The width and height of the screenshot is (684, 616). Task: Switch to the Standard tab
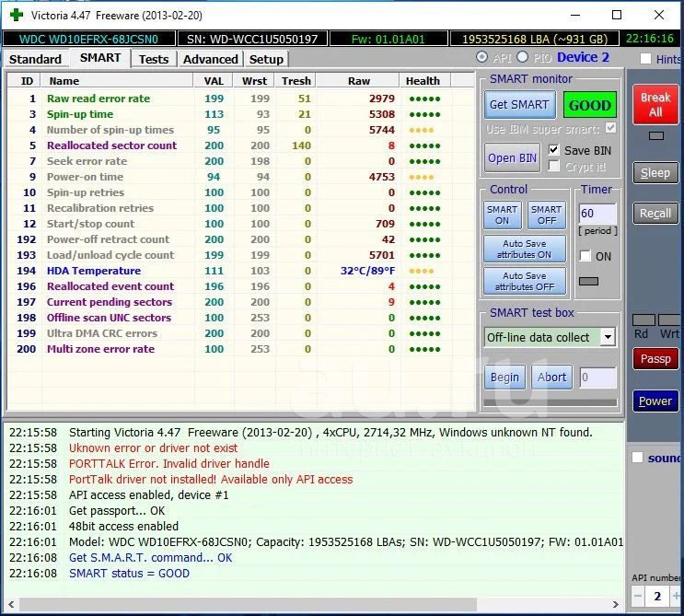[35, 59]
